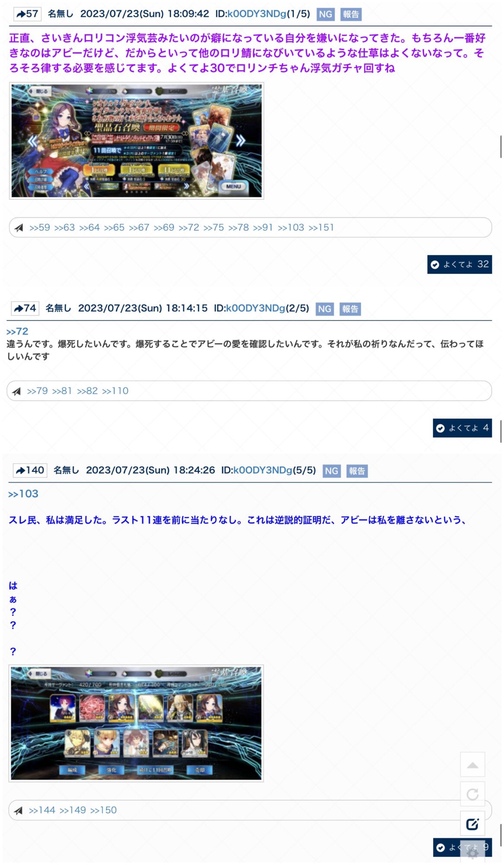The image size is (504, 865).
Task: Expand replies list under post 74
Action: 16,391
